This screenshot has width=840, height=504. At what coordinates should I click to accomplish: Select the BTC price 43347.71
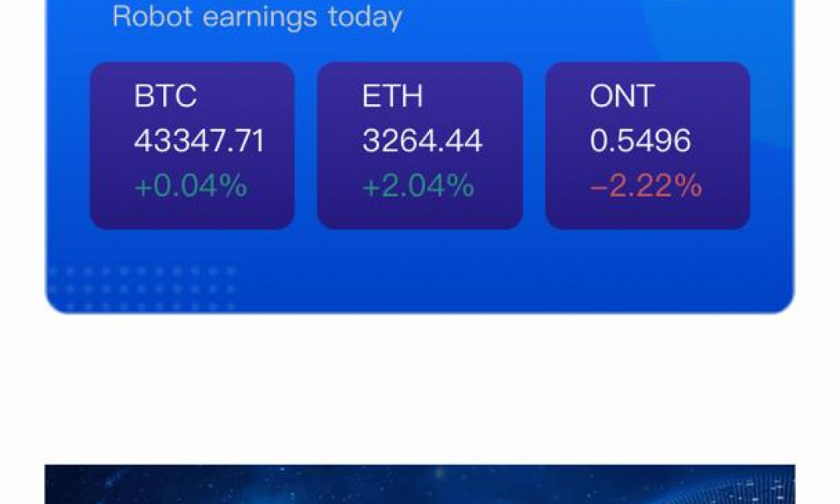coord(199,141)
